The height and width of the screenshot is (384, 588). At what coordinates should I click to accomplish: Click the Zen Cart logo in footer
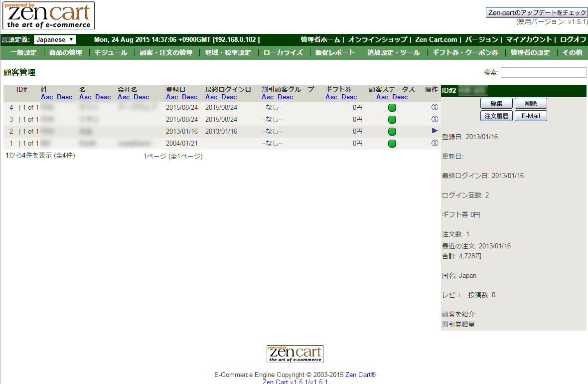point(295,354)
